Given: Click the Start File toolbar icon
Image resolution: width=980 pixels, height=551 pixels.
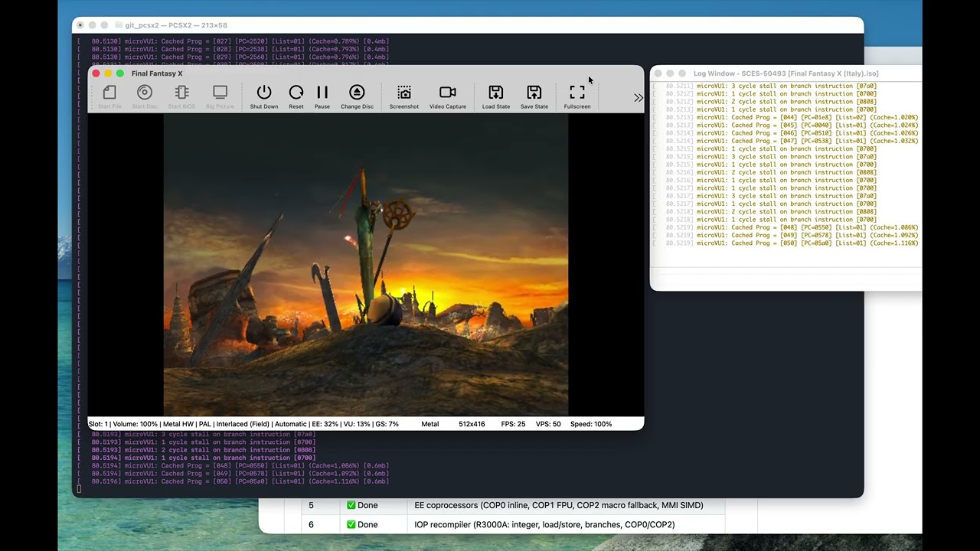Looking at the screenshot, I should 109,96.
